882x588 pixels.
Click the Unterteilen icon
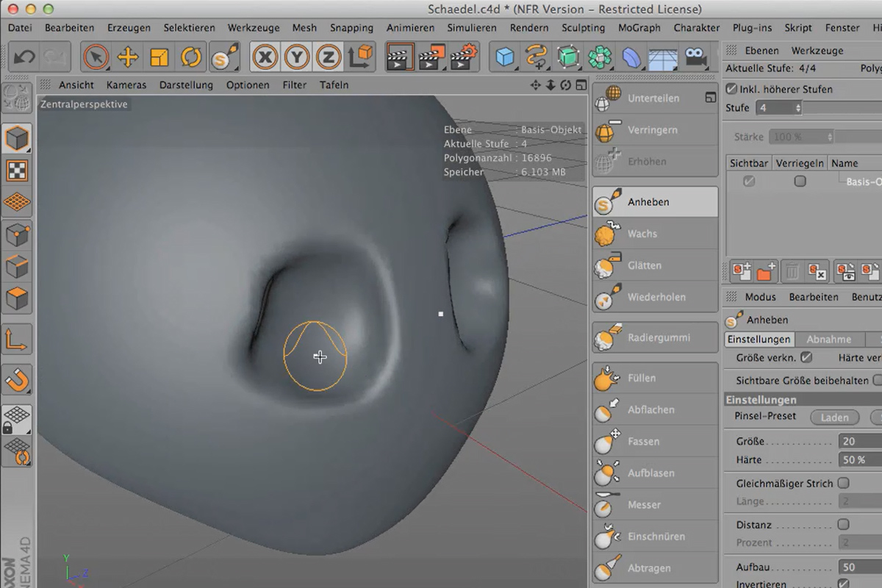pos(653,98)
